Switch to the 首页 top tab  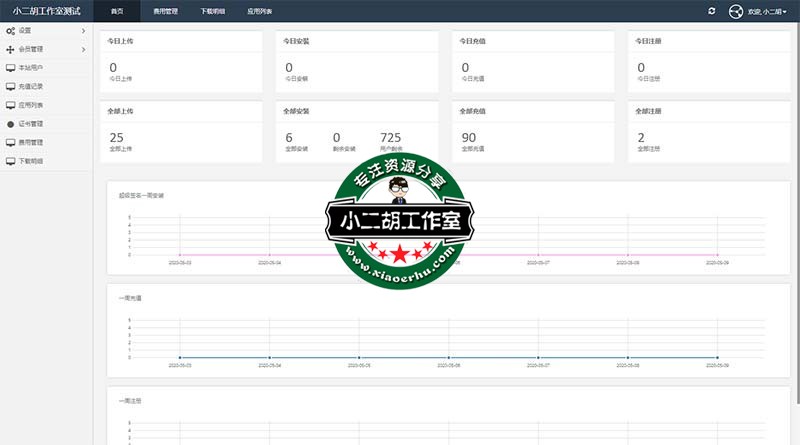117,11
